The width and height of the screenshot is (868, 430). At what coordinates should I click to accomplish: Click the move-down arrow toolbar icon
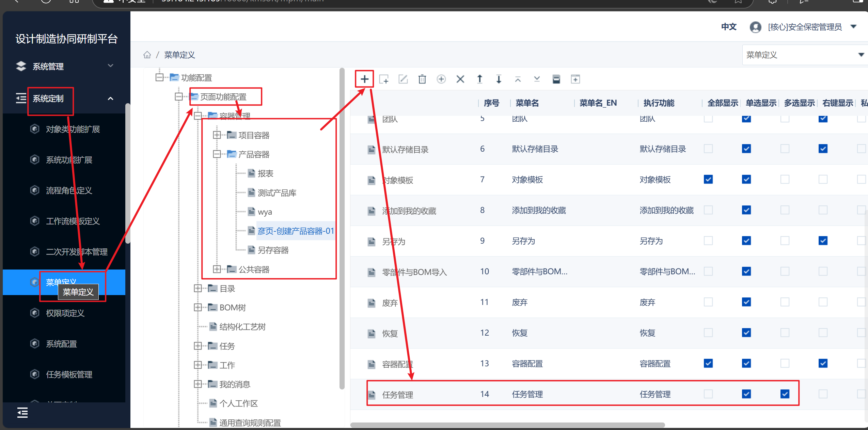point(499,79)
